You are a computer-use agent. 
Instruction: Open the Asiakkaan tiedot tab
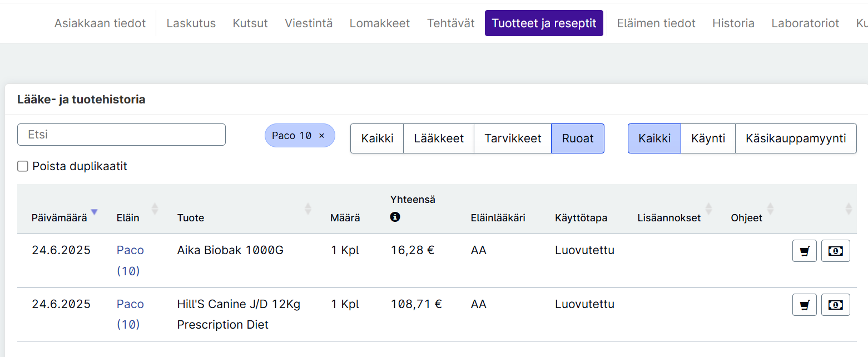pyautogui.click(x=100, y=23)
